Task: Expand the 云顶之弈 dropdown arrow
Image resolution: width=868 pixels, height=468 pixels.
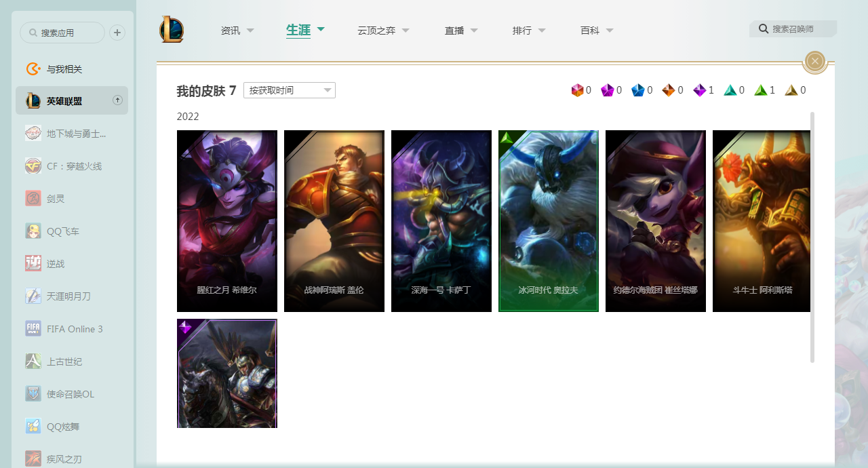Action: pos(406,31)
